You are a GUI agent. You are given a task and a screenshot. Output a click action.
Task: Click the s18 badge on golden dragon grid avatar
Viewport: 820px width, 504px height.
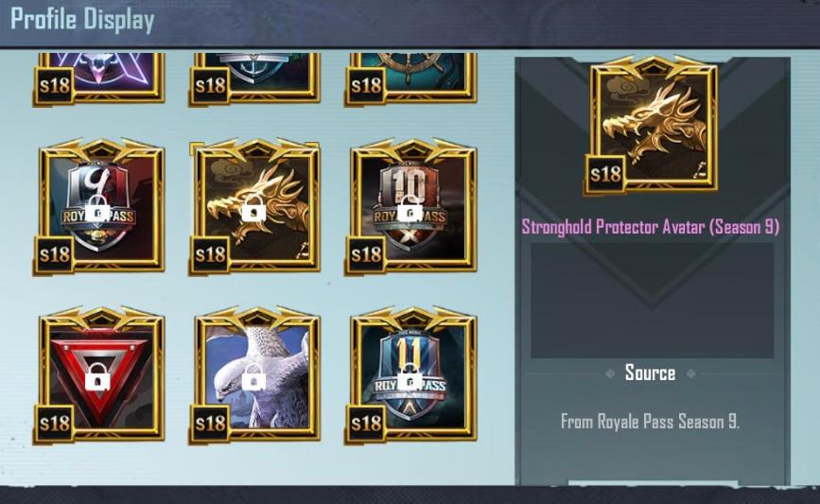pyautogui.click(x=210, y=254)
